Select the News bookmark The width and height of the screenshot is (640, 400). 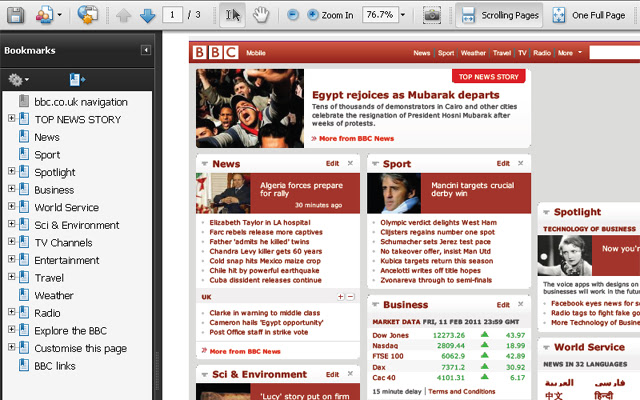[47, 137]
